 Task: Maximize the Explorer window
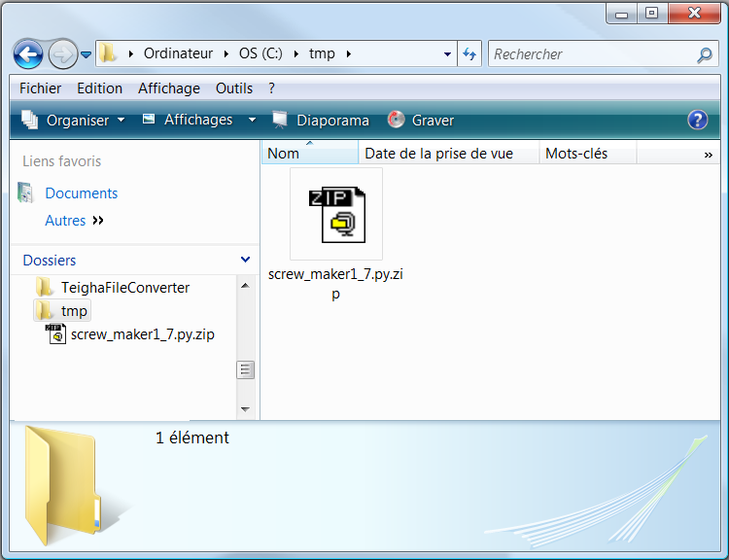pos(652,14)
